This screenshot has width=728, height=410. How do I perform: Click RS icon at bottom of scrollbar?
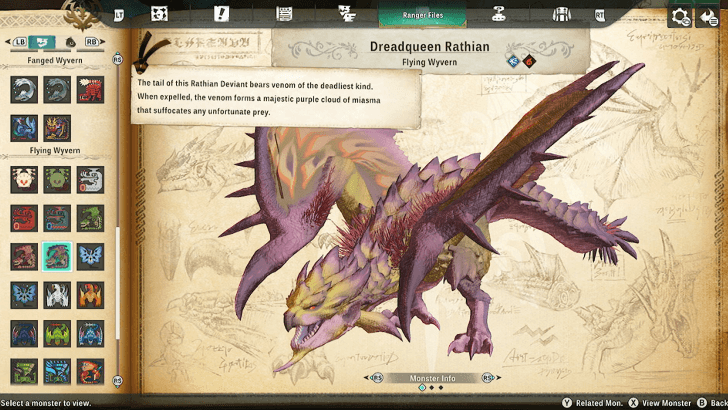click(x=117, y=381)
